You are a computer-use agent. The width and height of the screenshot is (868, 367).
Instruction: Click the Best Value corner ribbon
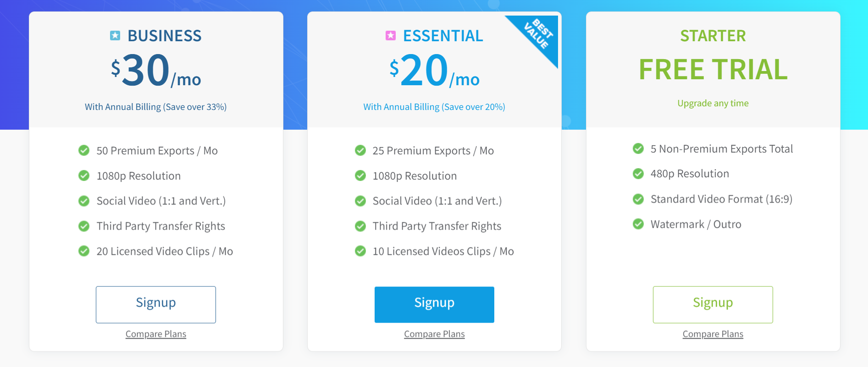point(537,35)
